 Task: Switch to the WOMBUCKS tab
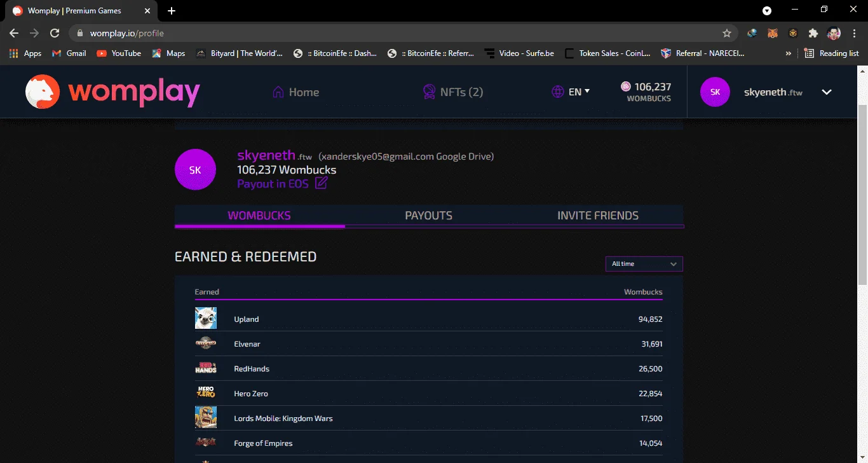(259, 216)
